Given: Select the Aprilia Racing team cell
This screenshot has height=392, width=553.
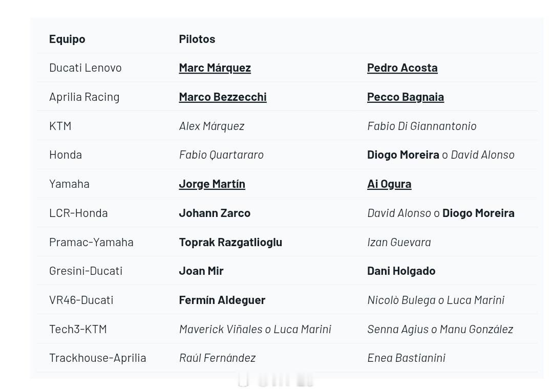Looking at the screenshot, I should point(84,97).
